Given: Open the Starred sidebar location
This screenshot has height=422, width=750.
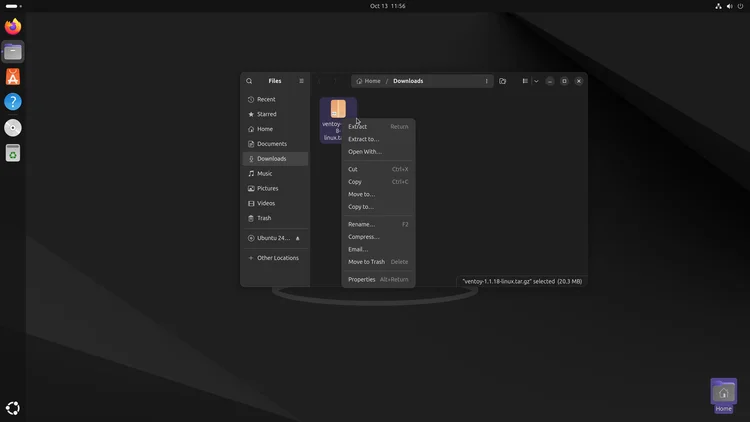Looking at the screenshot, I should 275,114.
